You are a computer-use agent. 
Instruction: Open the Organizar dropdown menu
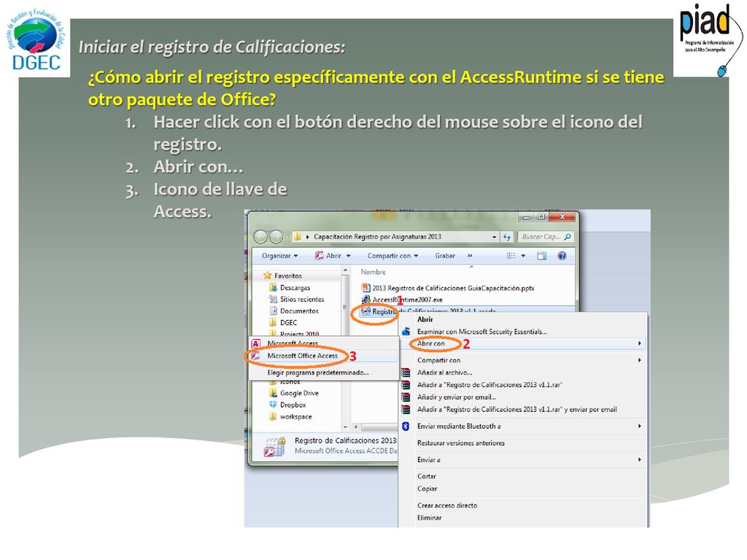tap(279, 256)
